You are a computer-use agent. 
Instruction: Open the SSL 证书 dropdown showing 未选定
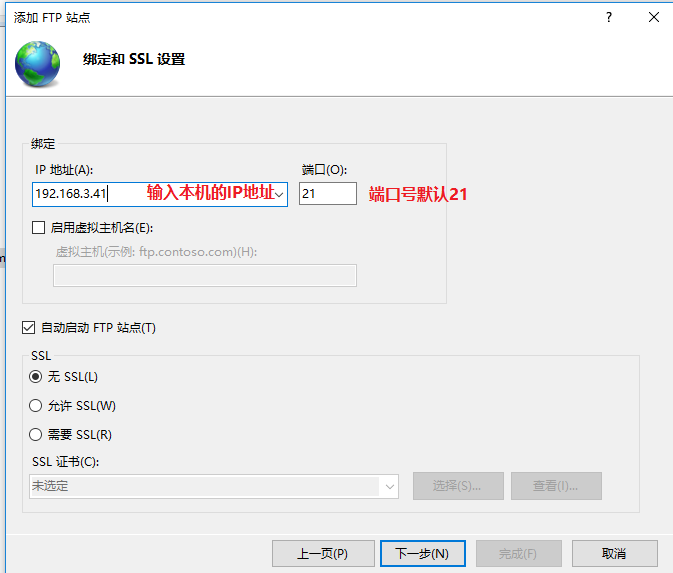click(x=388, y=486)
